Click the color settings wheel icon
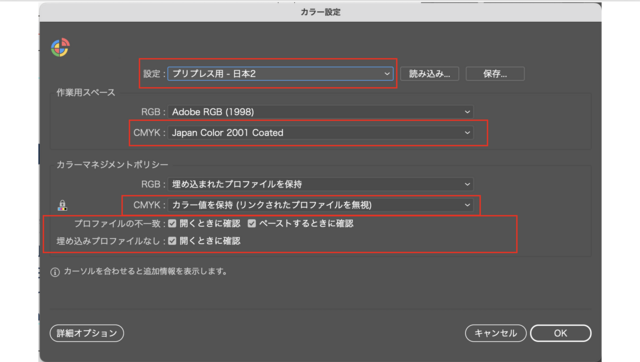 (x=60, y=47)
